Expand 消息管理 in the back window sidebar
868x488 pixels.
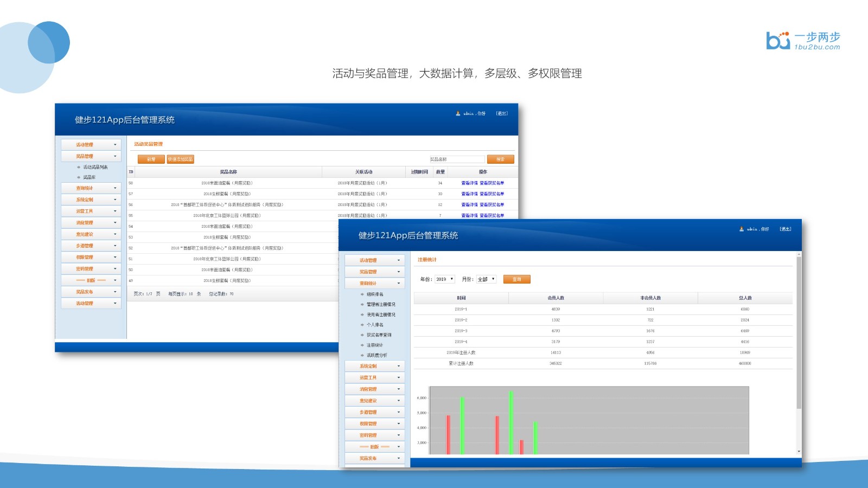click(x=91, y=223)
